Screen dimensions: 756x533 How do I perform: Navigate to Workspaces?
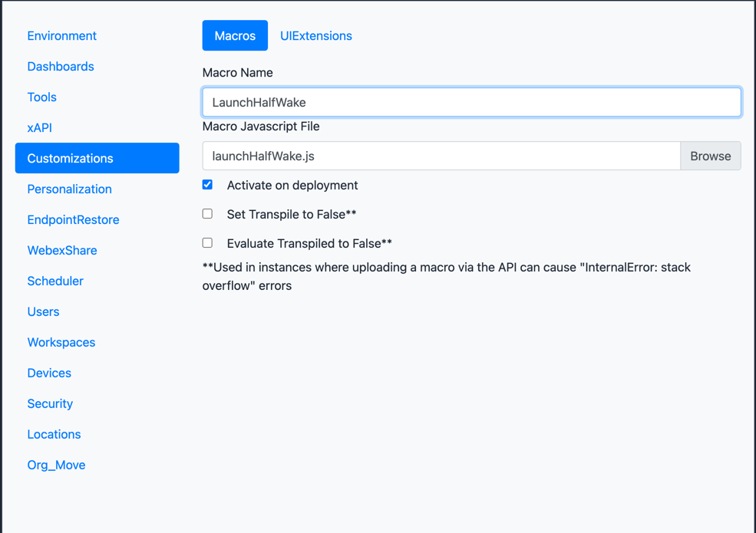61,343
